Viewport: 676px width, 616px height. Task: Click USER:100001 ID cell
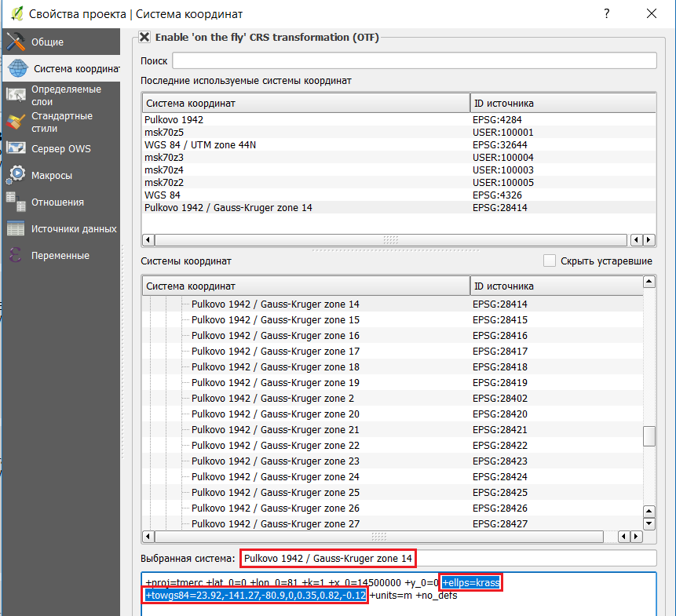coord(503,133)
